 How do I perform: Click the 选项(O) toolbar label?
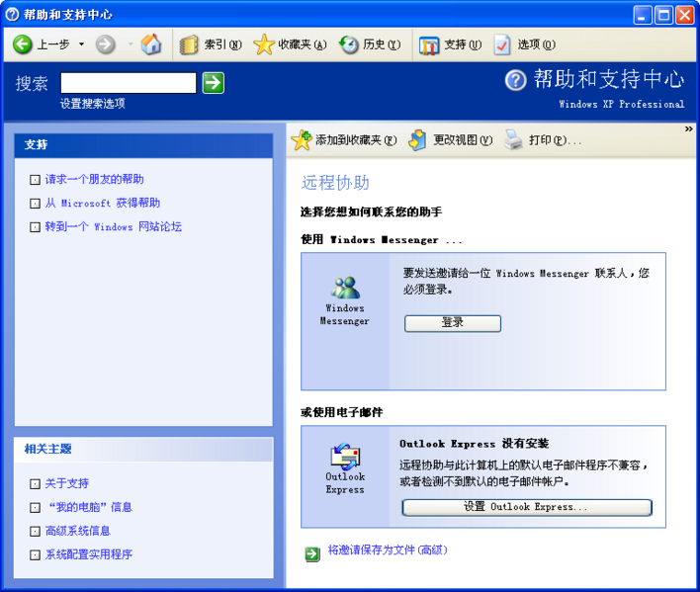tap(537, 44)
